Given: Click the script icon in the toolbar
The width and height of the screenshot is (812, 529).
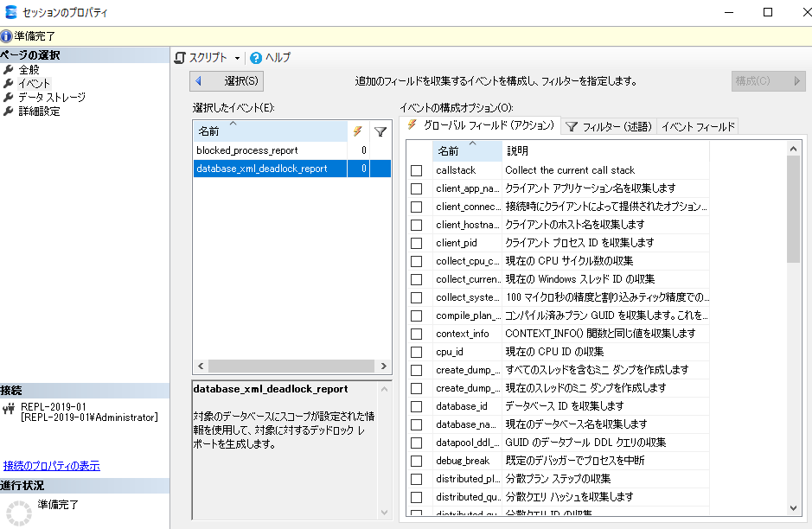Looking at the screenshot, I should click(x=181, y=58).
